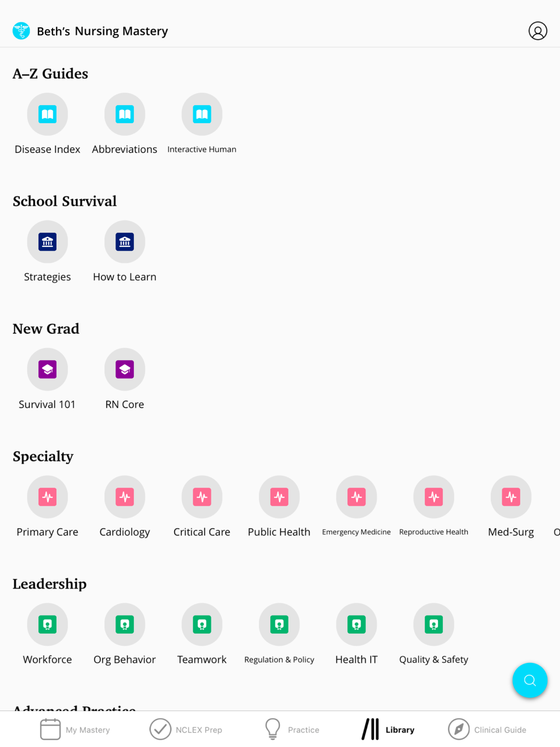The width and height of the screenshot is (560, 747).
Task: Open the Med-Surg specialty
Action: (511, 497)
